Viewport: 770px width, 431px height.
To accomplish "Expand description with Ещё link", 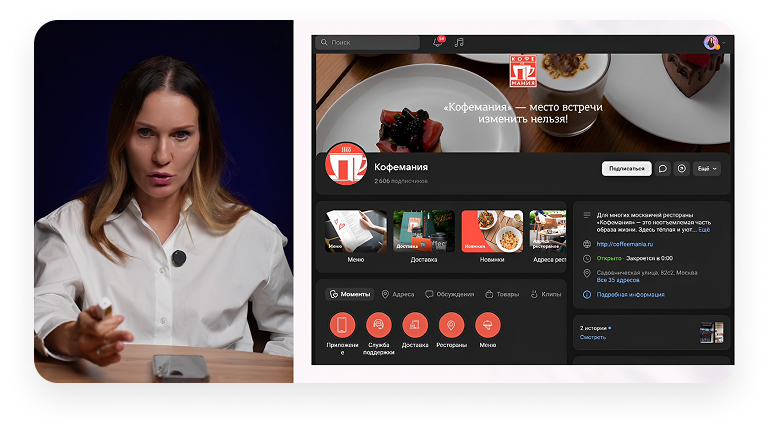I will (704, 230).
